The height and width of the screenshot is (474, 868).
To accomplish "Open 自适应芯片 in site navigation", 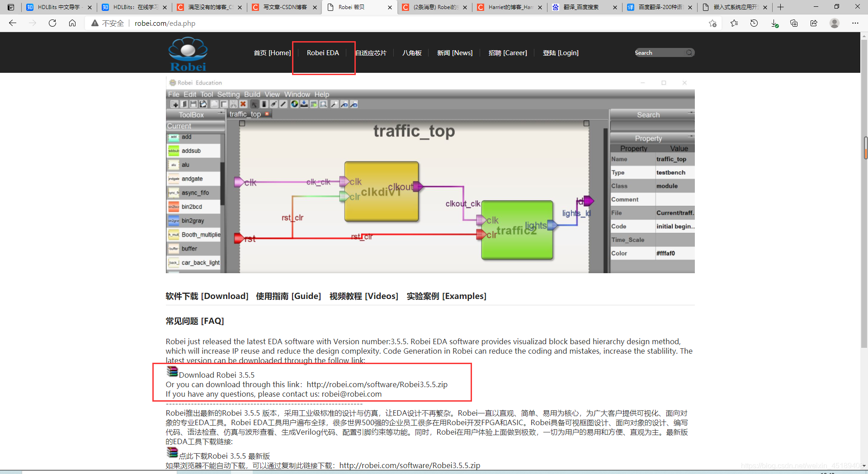I will click(371, 53).
